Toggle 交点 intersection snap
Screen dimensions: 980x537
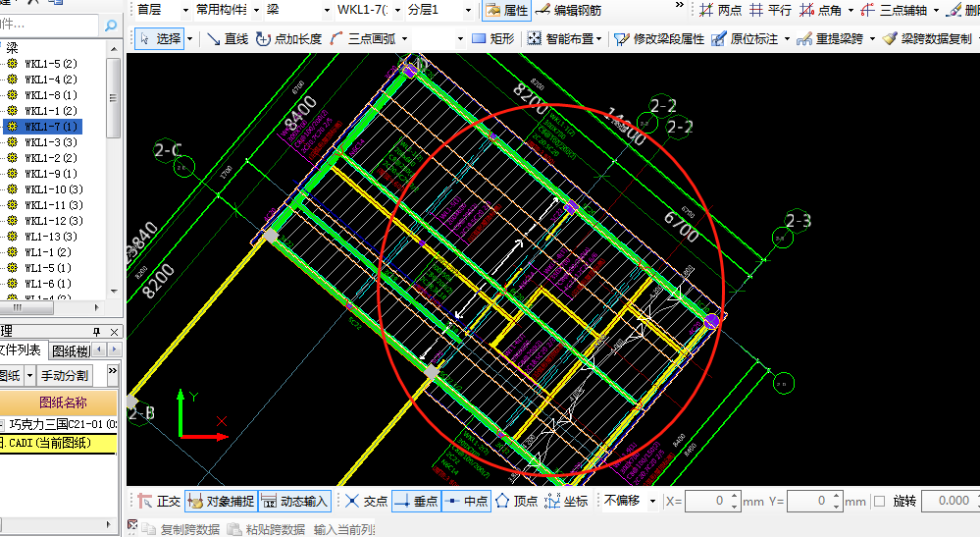coord(367,502)
